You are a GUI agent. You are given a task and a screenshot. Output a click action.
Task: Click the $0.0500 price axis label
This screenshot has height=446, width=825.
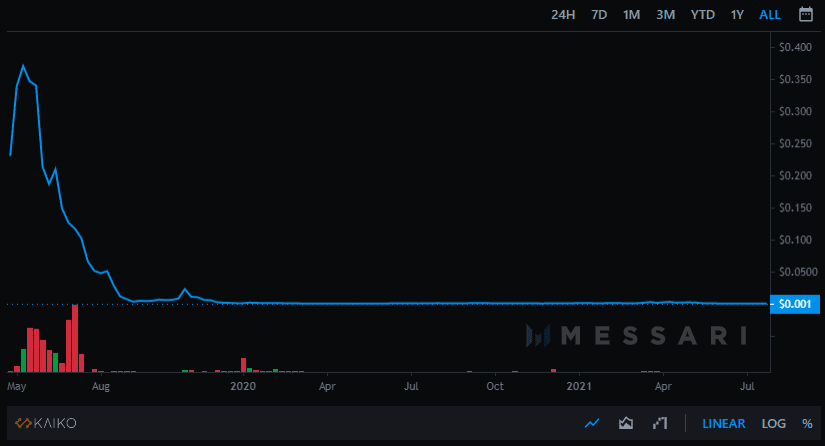798,272
